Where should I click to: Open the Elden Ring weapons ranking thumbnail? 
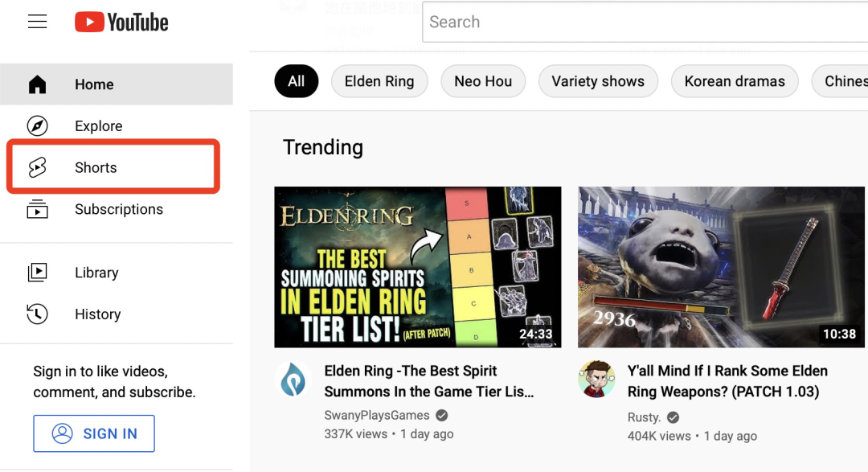point(721,267)
